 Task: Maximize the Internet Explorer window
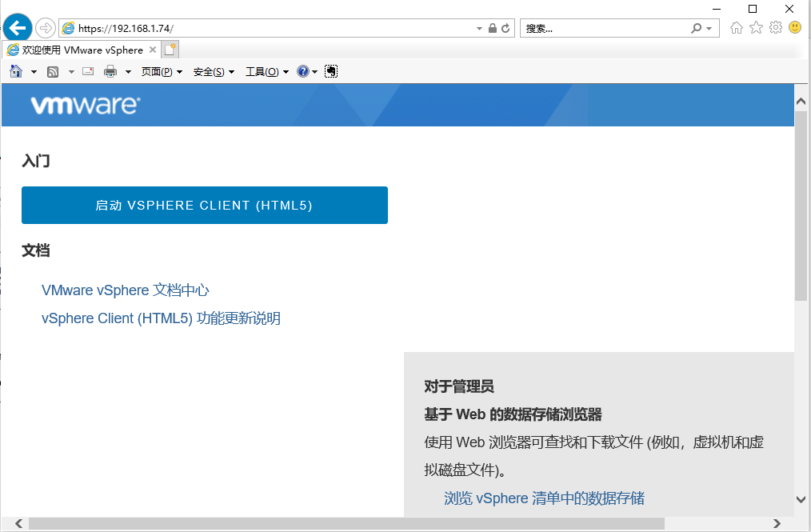(753, 9)
